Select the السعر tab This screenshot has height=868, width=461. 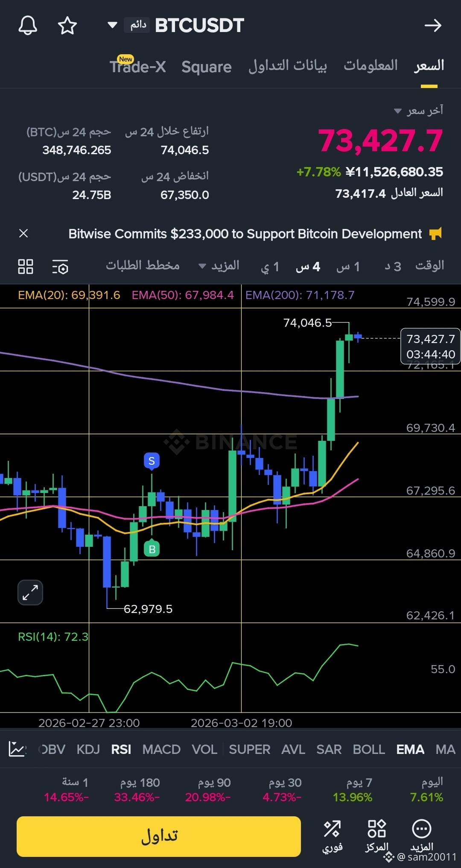click(x=429, y=65)
